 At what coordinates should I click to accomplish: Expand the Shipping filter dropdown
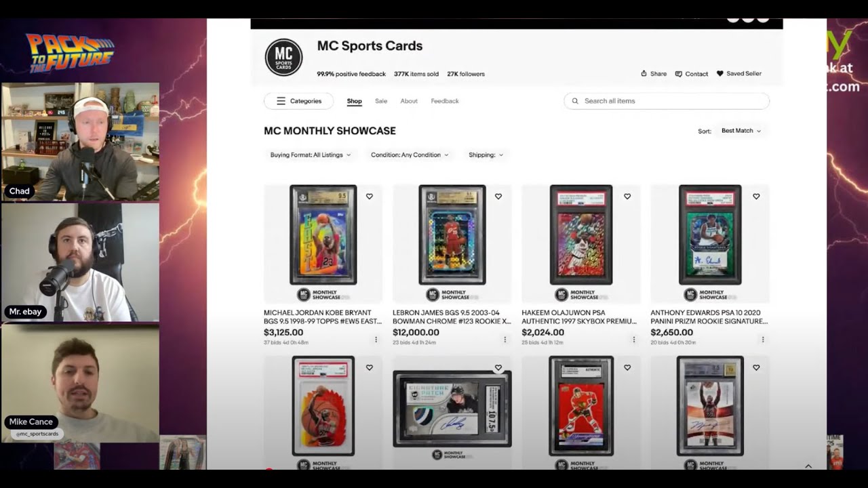[x=486, y=155]
